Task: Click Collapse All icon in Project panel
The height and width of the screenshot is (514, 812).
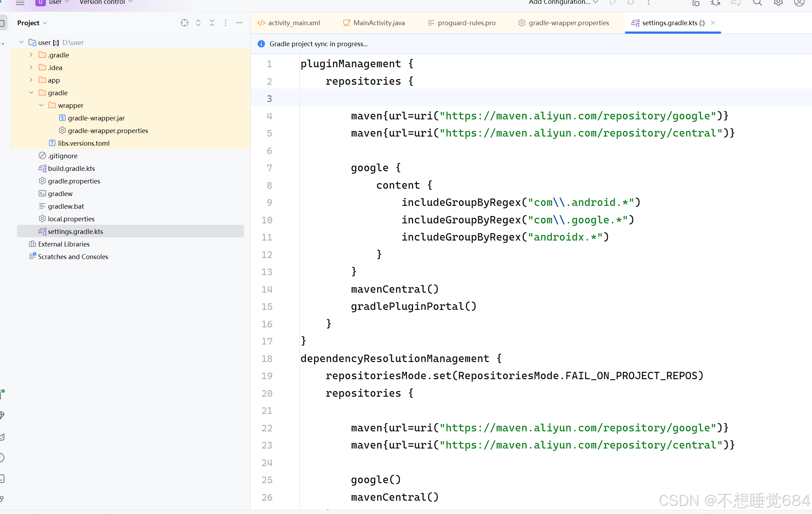Action: click(212, 23)
